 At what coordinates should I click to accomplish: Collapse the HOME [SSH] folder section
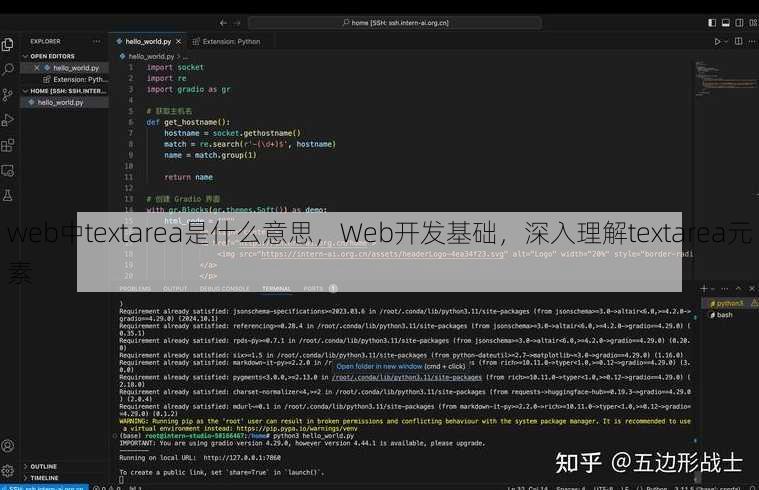64,91
